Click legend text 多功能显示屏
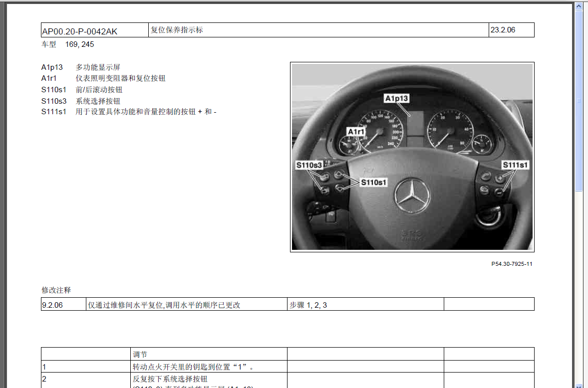The height and width of the screenshot is (388, 588). 98,67
